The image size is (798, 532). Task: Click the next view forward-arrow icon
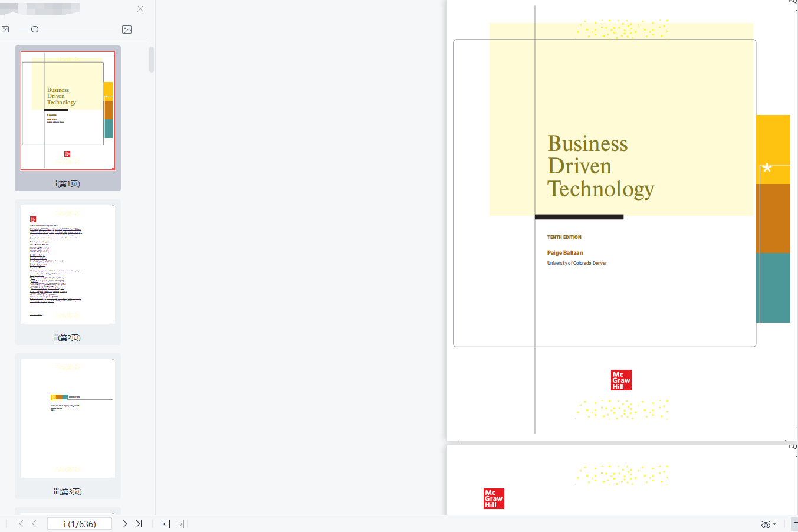[x=180, y=524]
